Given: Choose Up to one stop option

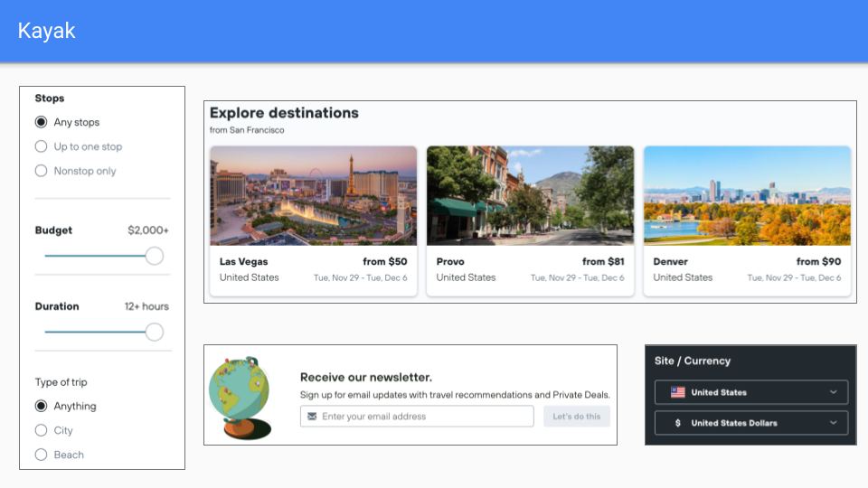Looking at the screenshot, I should [x=41, y=146].
